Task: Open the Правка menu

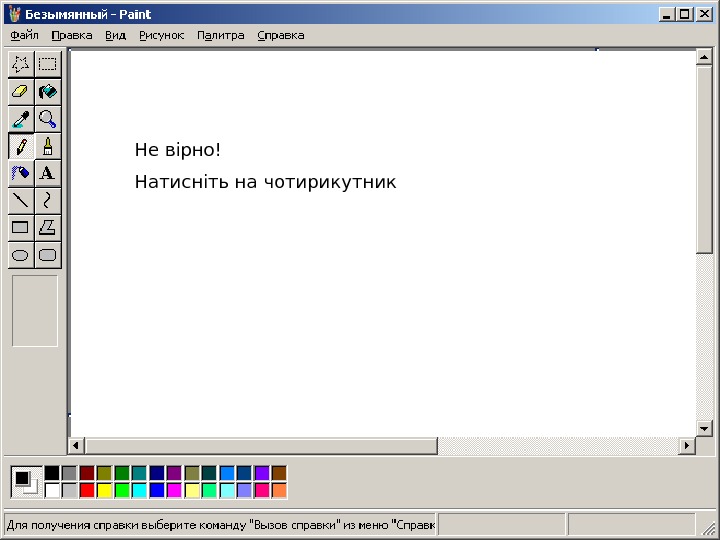Action: [72, 35]
